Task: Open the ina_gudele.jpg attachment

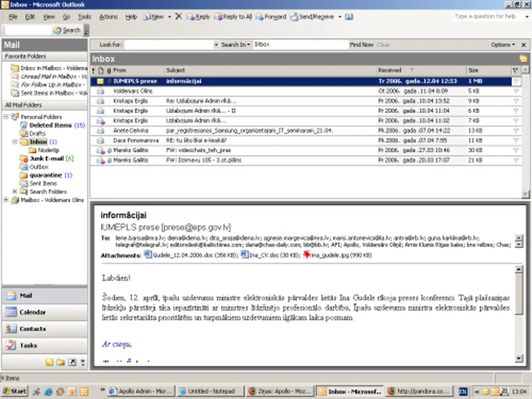Action: tap(337, 255)
